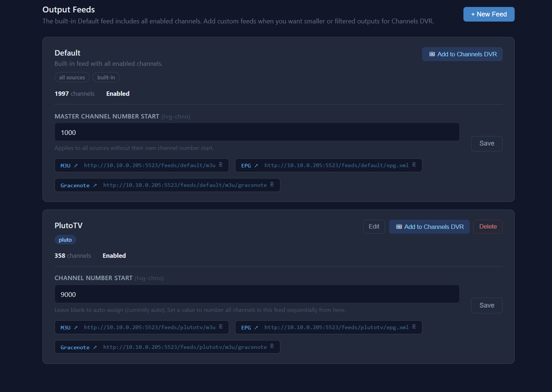Edit the PlutoTV feed
Viewport: 552px width, 392px height.
[374, 227]
